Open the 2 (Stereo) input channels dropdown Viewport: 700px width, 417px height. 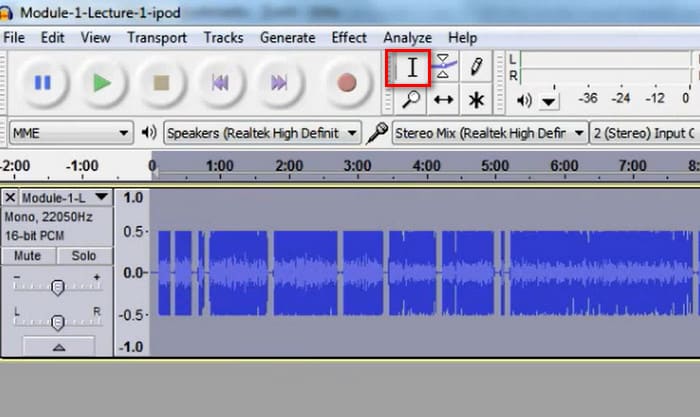645,133
